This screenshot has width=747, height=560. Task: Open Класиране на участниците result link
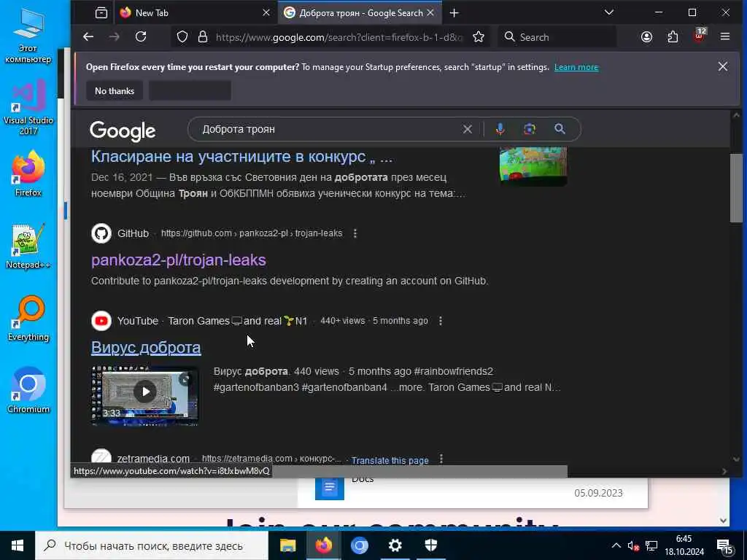(x=242, y=156)
